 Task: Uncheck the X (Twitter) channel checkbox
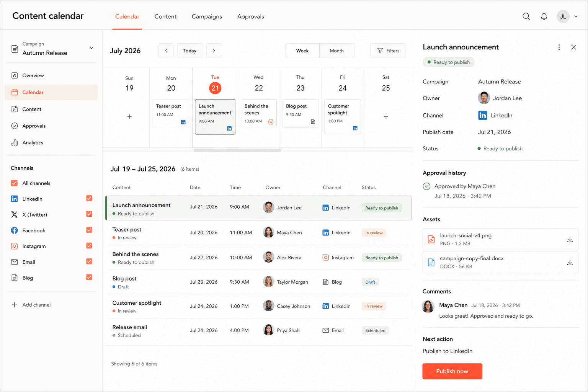[x=89, y=214]
